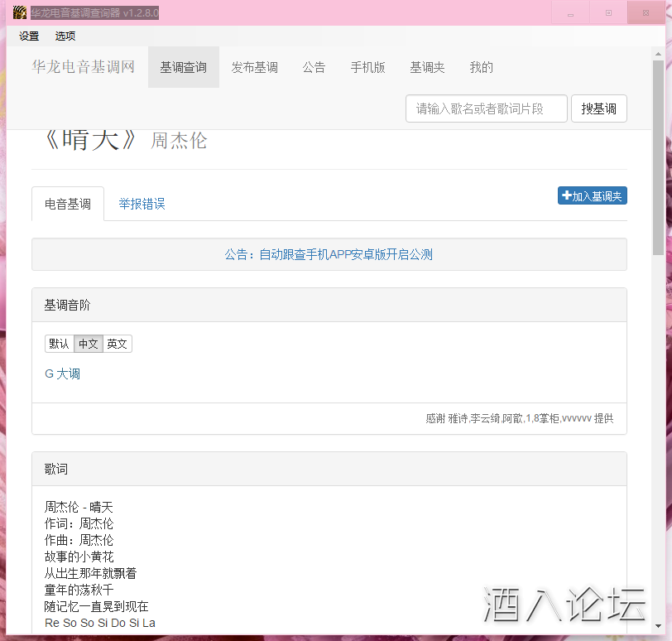Click the Re So So Si Do Si La notes
The height and width of the screenshot is (641, 672).
tap(100, 623)
